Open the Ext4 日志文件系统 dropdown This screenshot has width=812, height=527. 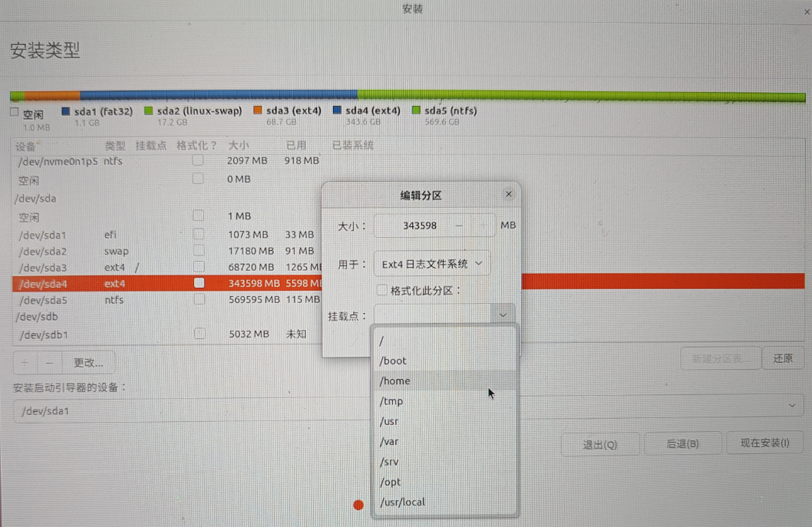432,263
